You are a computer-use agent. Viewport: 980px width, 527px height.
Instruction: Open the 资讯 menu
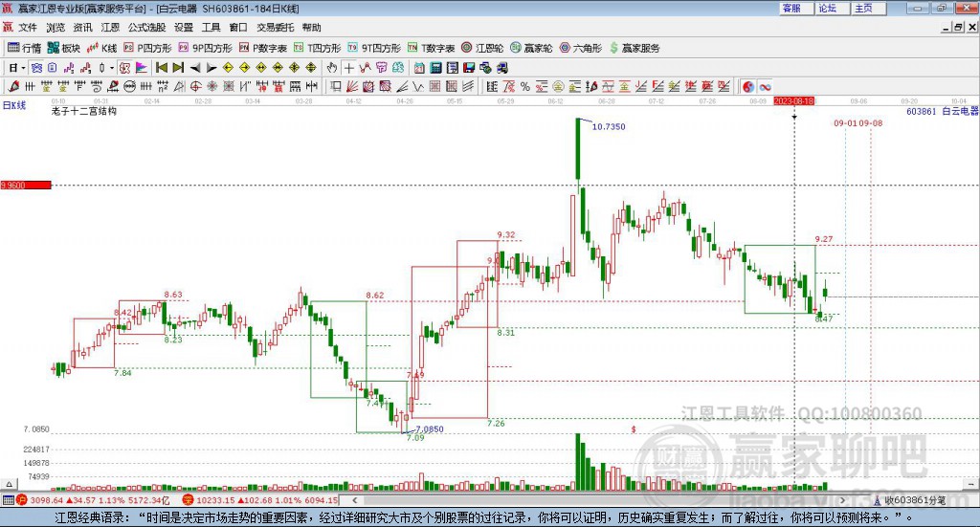click(82, 28)
